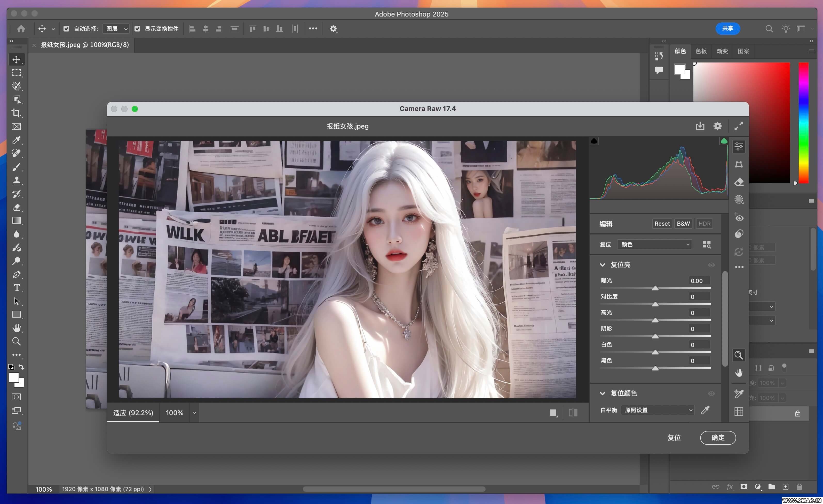Open Camera Raw Masking tool
Screen dimensions: 823x504
[x=739, y=200]
